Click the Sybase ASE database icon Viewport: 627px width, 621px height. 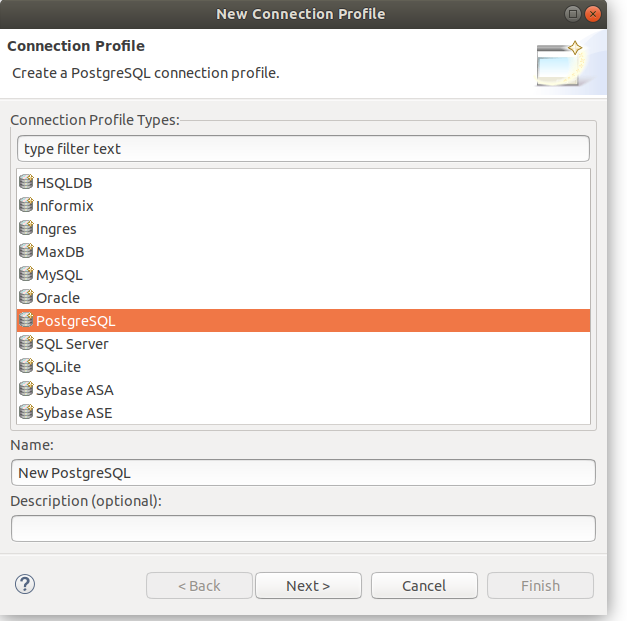click(26, 412)
